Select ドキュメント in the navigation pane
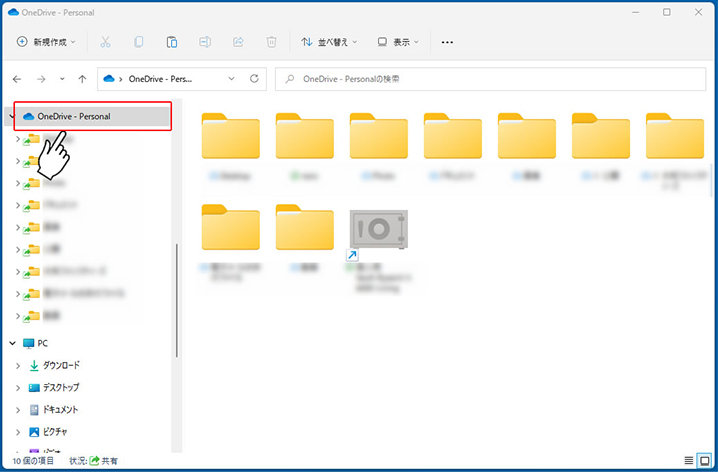719x473 pixels. 54,409
